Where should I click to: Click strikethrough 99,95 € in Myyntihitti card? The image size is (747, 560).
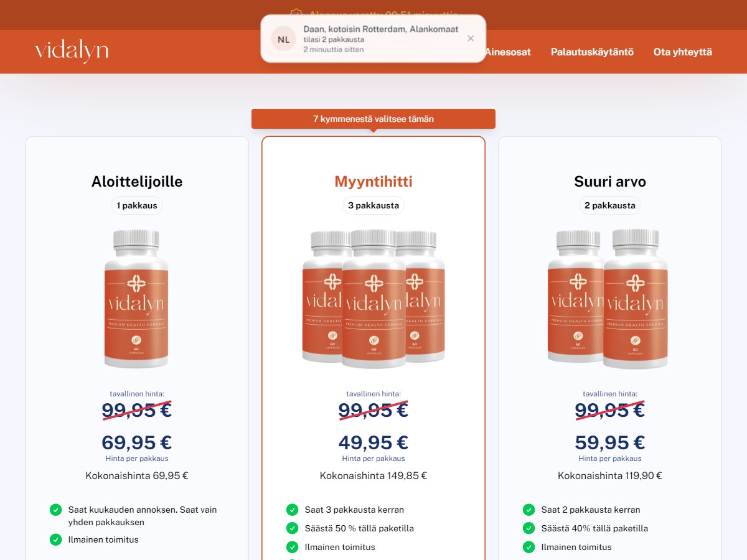point(374,410)
